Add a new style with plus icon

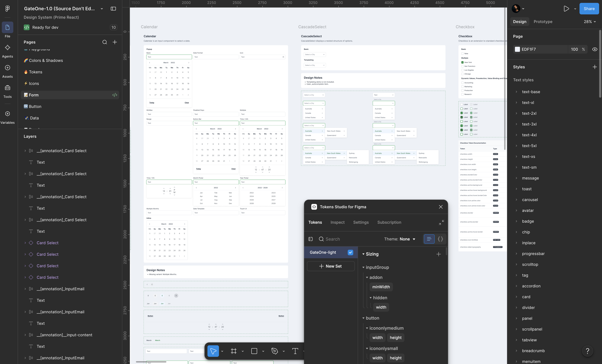[595, 67]
